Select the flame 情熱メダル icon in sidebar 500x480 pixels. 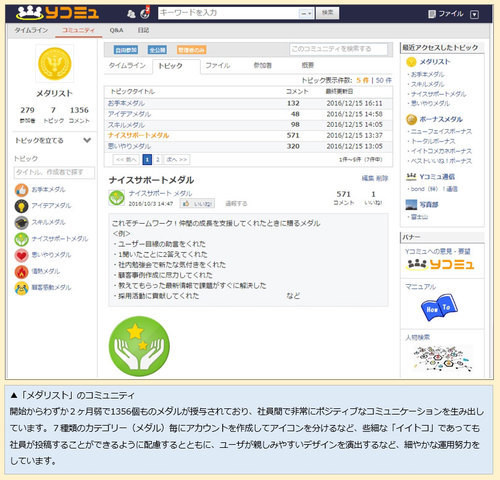click(x=21, y=272)
